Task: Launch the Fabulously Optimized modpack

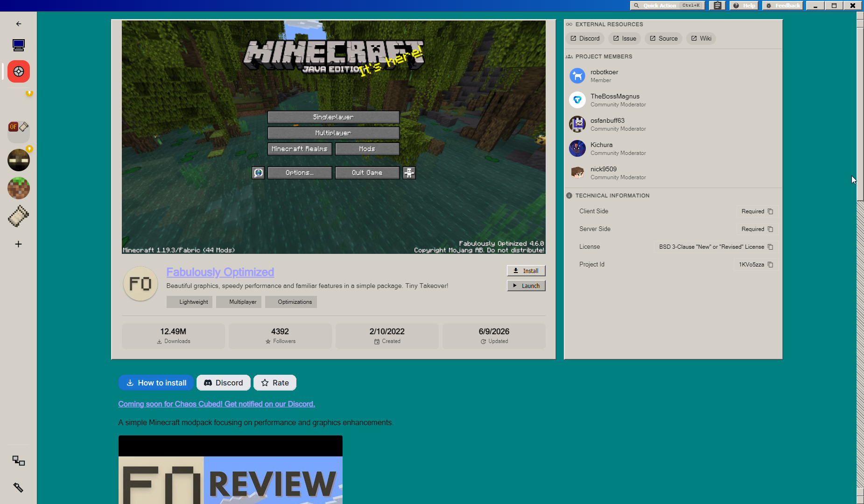Action: [x=526, y=286]
